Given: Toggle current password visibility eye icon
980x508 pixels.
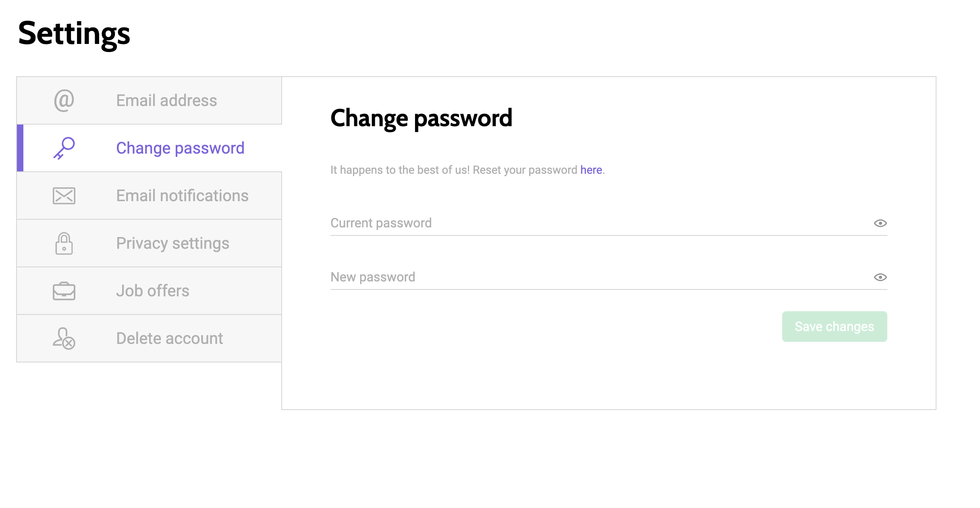Looking at the screenshot, I should [881, 223].
